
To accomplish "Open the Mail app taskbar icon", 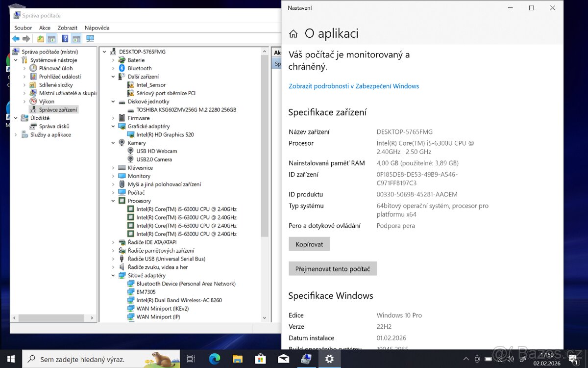I will 283,359.
